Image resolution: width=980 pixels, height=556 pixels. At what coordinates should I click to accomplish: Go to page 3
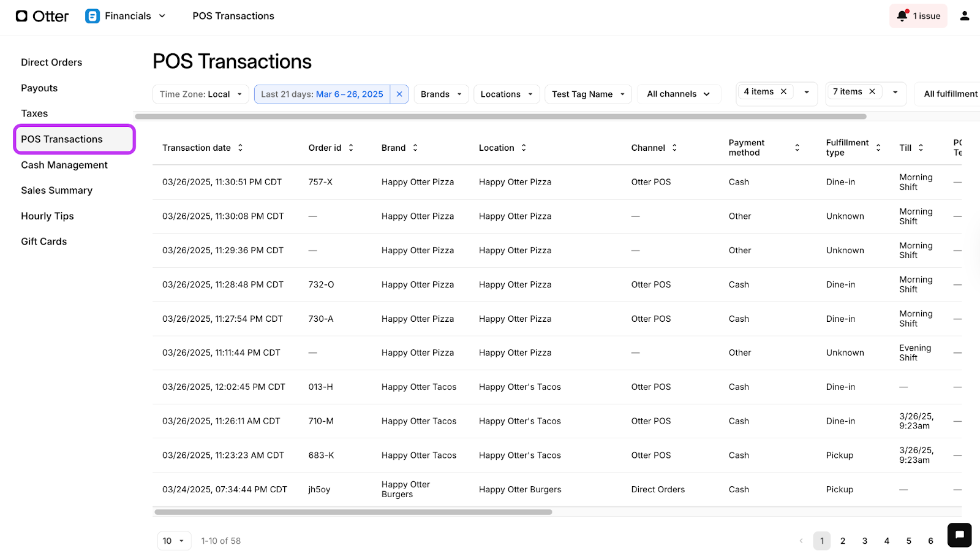(865, 541)
